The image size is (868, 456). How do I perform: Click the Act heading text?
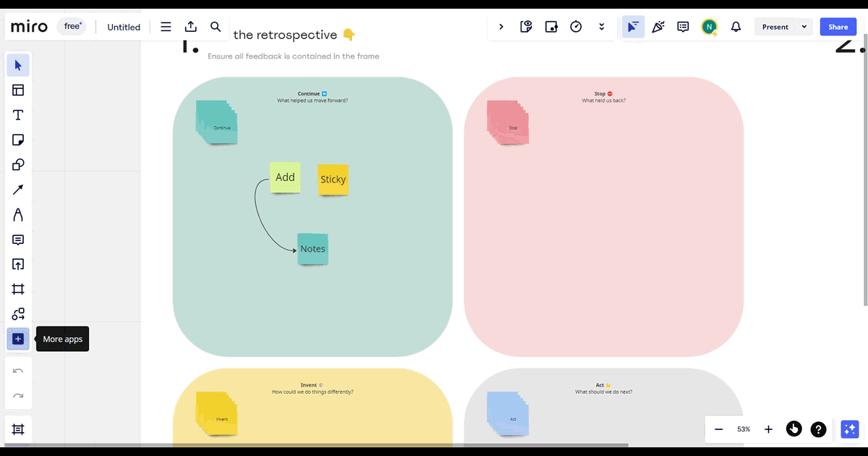tap(603, 385)
